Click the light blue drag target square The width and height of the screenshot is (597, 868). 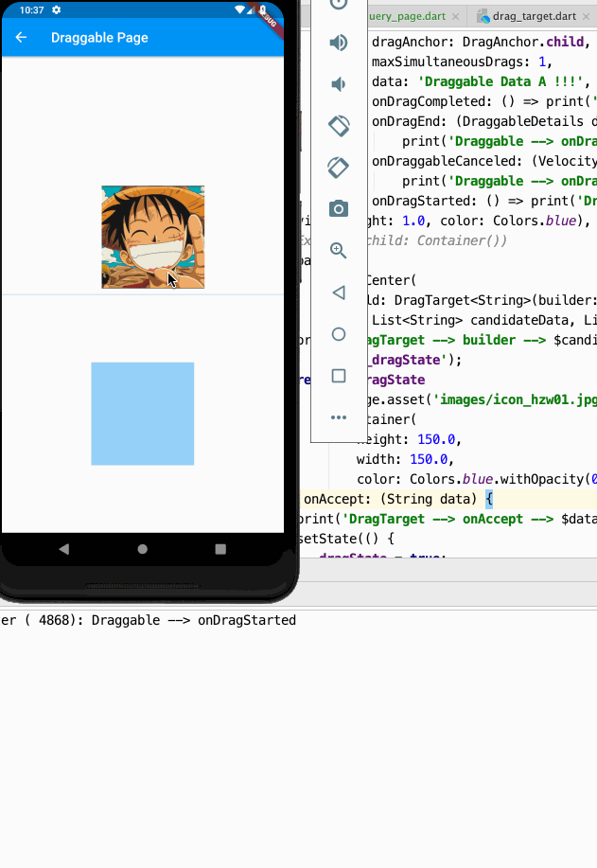tap(143, 414)
